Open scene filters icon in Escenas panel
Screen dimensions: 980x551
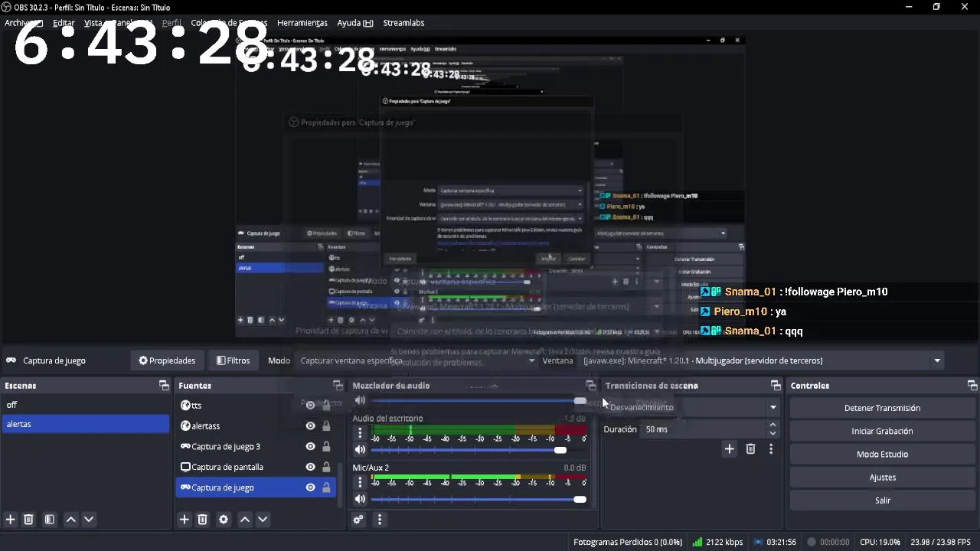(x=50, y=520)
